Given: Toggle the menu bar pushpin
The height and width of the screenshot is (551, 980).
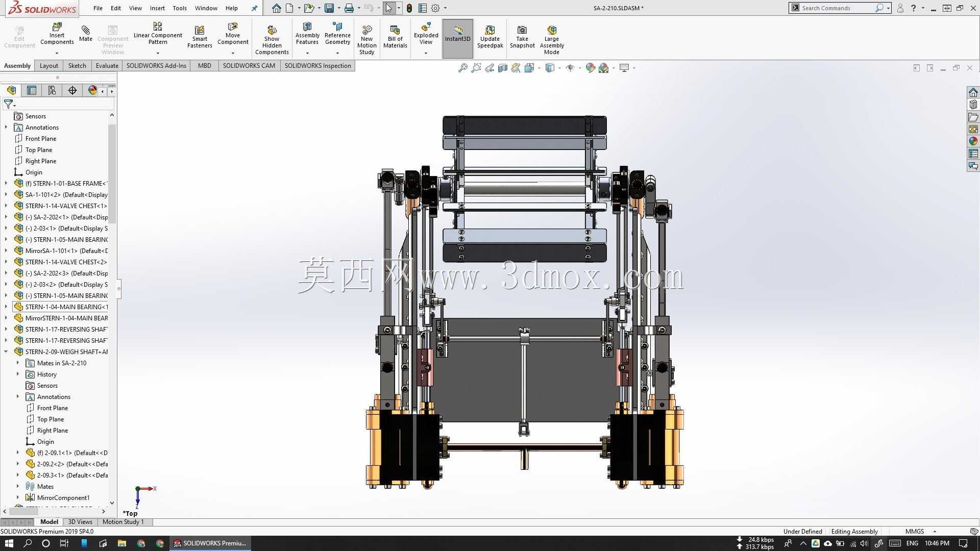Looking at the screenshot, I should (x=255, y=8).
